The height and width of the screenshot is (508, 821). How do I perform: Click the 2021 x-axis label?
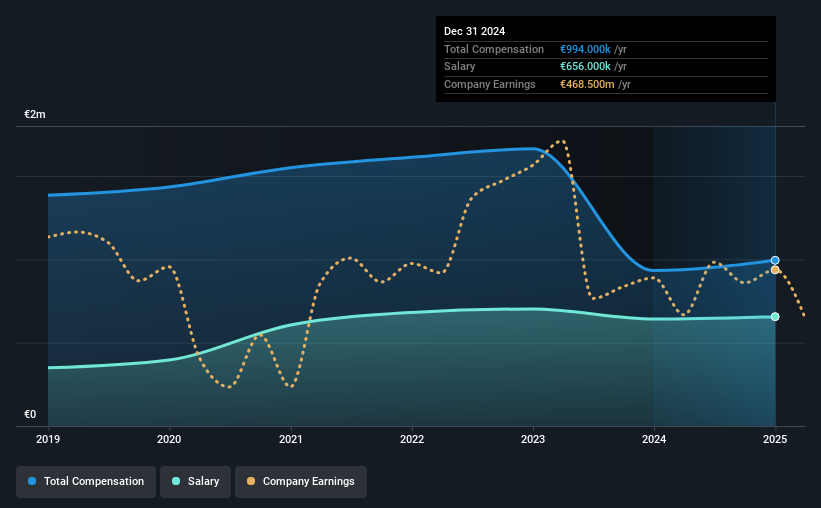291,439
